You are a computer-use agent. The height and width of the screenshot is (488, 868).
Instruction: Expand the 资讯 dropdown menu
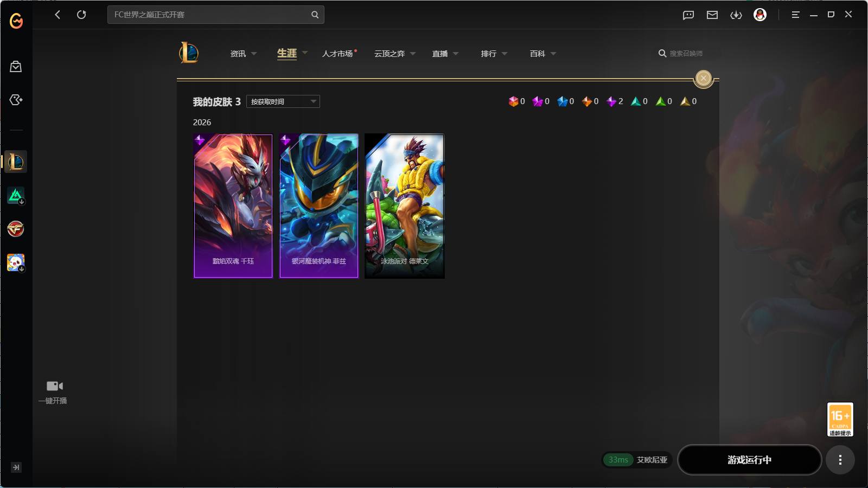[254, 54]
